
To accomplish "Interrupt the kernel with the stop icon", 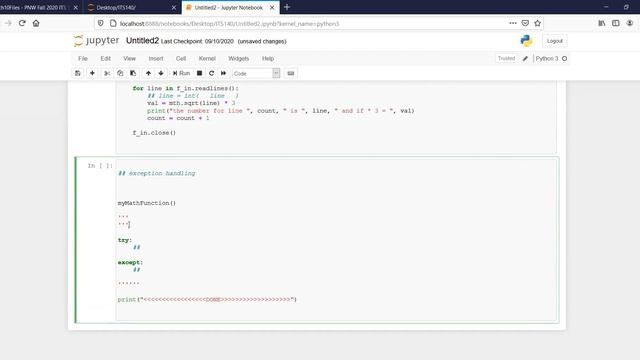I will (x=199, y=73).
